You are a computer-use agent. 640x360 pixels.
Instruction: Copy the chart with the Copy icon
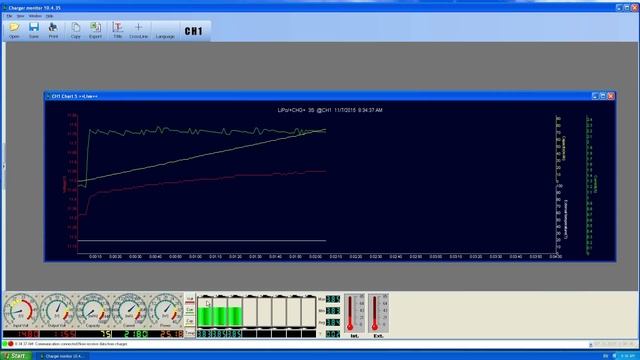[x=76, y=31]
